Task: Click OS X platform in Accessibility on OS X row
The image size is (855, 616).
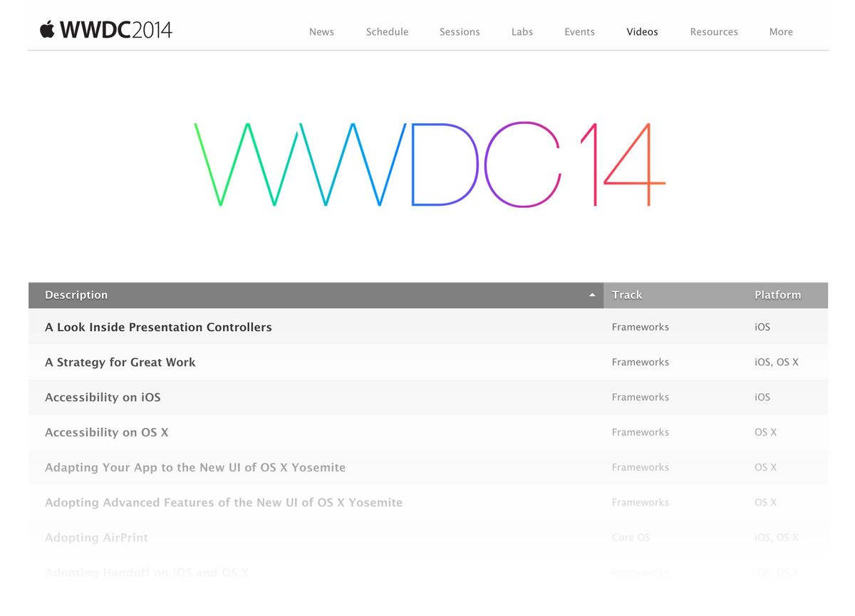Action: click(766, 432)
